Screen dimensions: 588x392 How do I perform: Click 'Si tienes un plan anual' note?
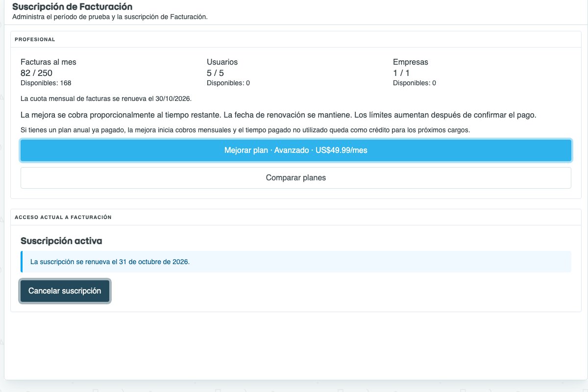tap(245, 130)
